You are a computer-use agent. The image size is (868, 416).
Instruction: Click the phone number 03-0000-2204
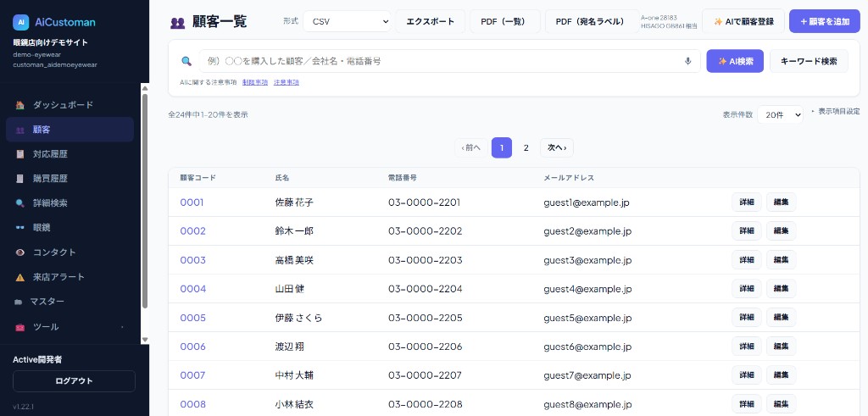click(426, 289)
